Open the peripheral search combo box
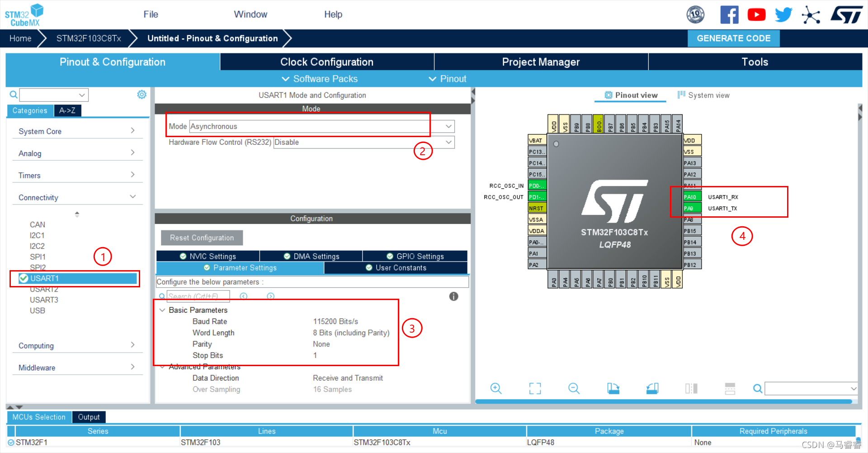 pyautogui.click(x=54, y=95)
